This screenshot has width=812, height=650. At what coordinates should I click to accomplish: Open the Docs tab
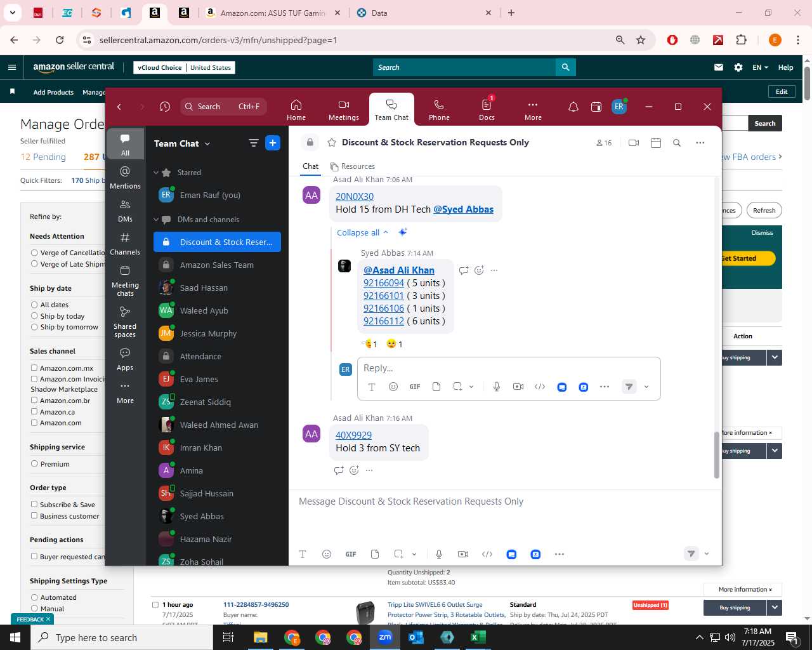tap(487, 110)
